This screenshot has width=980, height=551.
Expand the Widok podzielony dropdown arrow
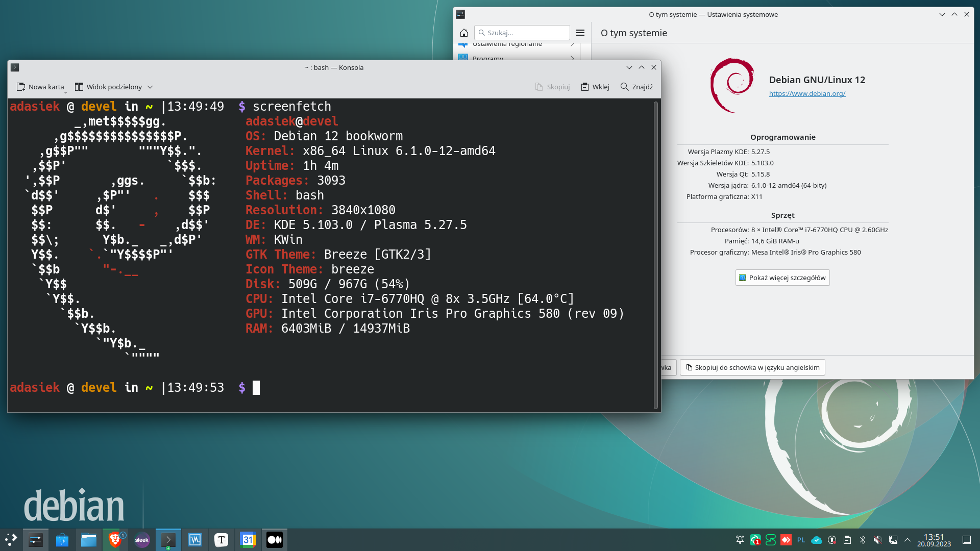(150, 87)
